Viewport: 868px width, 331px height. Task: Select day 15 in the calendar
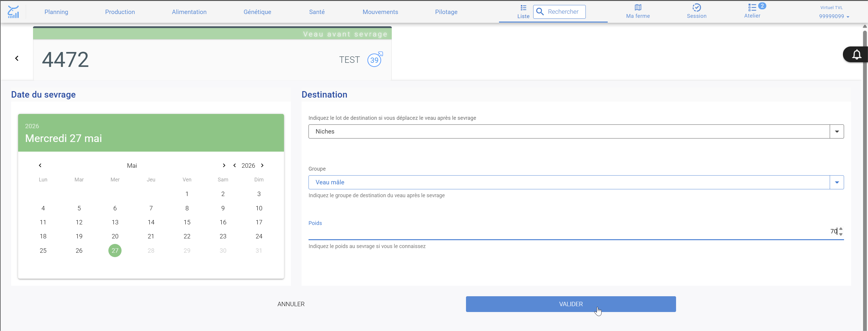pyautogui.click(x=187, y=222)
